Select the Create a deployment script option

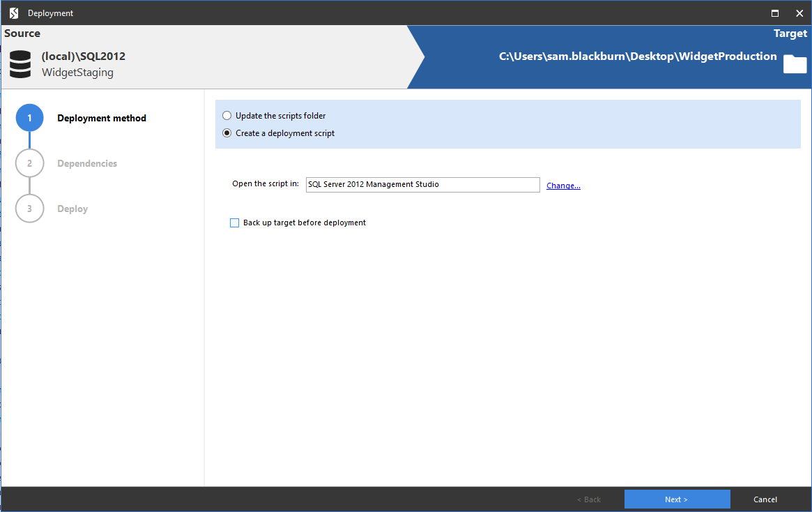(227, 133)
